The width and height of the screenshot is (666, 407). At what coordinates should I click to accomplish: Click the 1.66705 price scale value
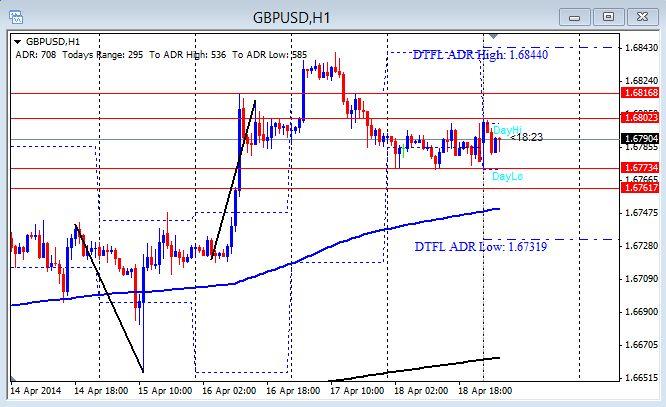tap(642, 345)
